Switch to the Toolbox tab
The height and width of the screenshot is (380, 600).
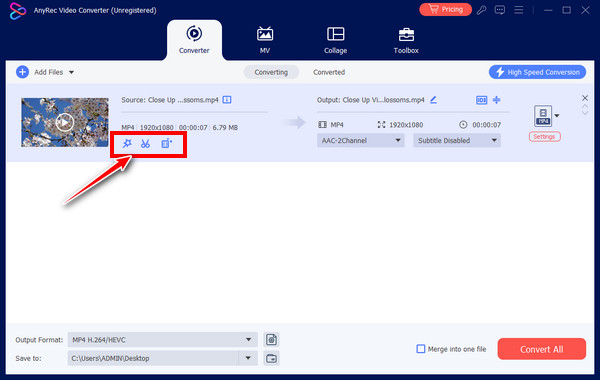click(x=406, y=40)
